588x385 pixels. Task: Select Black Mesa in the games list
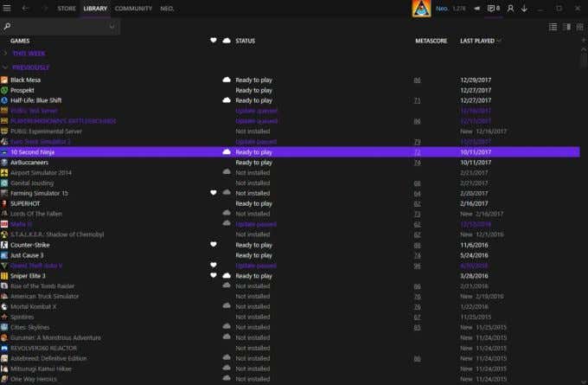(x=290, y=80)
